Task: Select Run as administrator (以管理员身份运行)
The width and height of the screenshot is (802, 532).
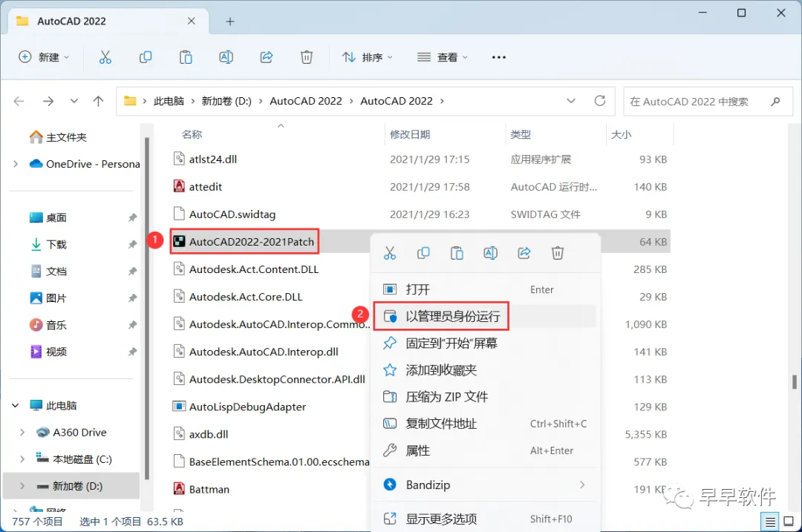Action: [x=486, y=316]
